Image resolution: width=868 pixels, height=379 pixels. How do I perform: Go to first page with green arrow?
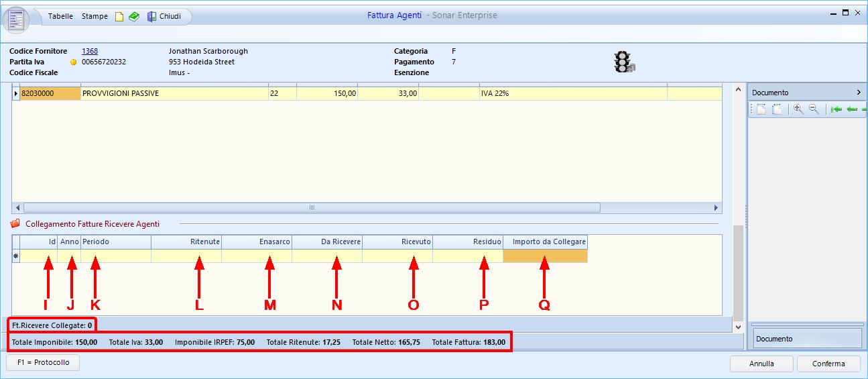pos(835,110)
